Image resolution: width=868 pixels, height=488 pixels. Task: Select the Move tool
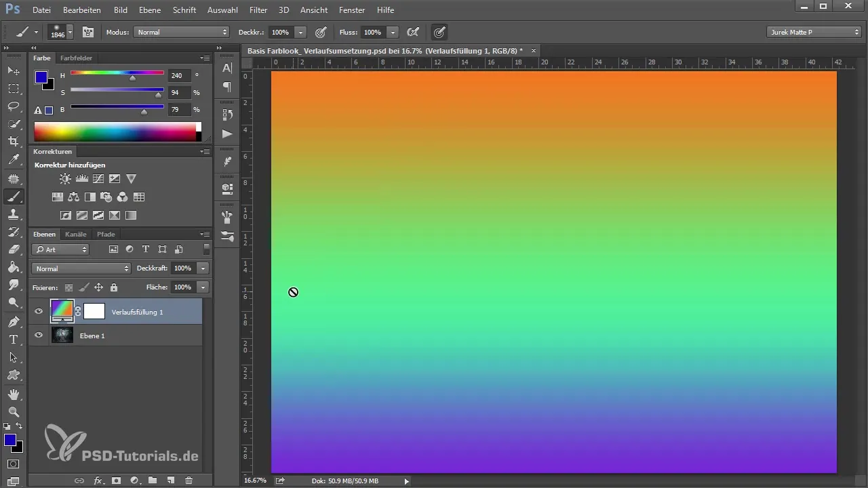(x=13, y=70)
